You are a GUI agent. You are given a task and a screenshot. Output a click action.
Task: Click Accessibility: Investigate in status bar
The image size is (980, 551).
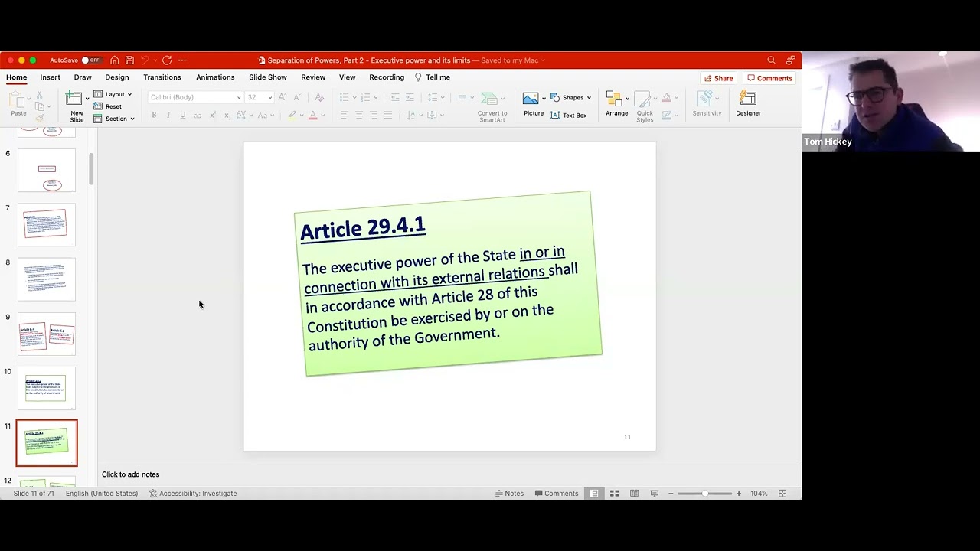(x=193, y=494)
